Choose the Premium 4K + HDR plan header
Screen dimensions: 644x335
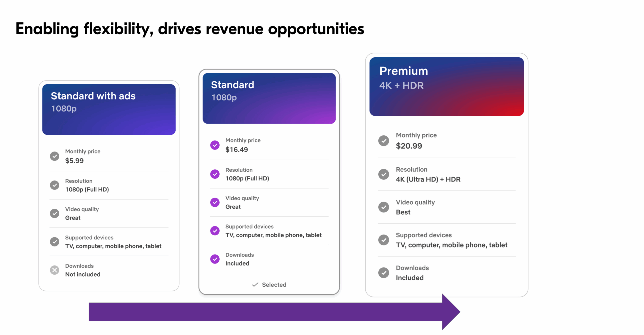click(x=446, y=86)
